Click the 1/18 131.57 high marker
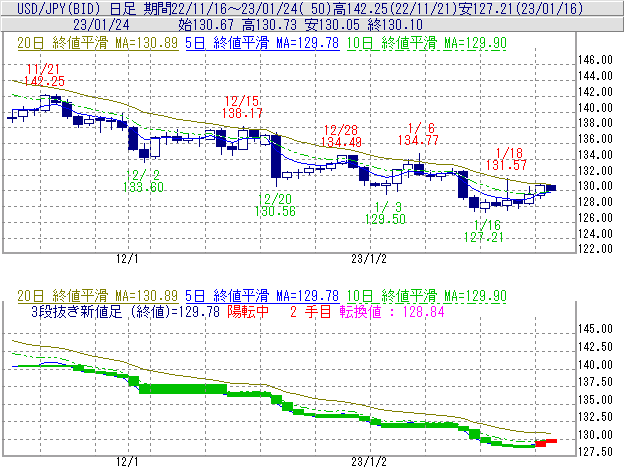Viewport: 624px width, 475px height. (x=507, y=159)
